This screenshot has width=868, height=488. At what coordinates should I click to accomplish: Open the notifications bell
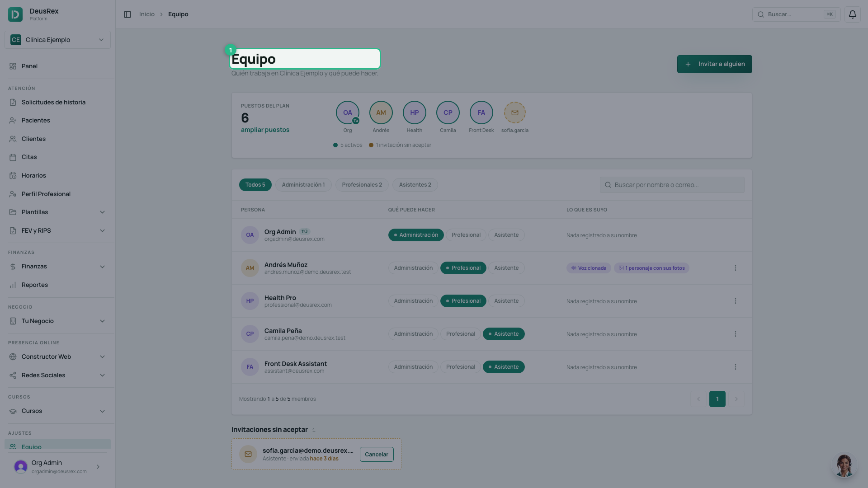pyautogui.click(x=852, y=14)
